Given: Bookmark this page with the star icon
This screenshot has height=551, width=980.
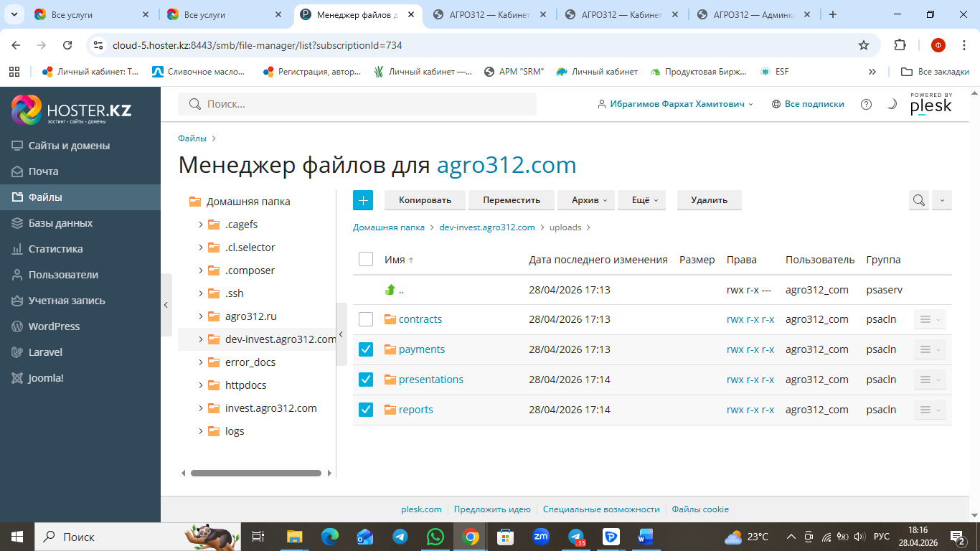Looking at the screenshot, I should click(864, 44).
